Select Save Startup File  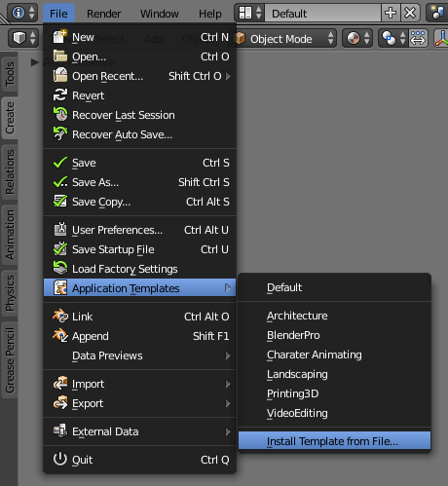pos(140,249)
